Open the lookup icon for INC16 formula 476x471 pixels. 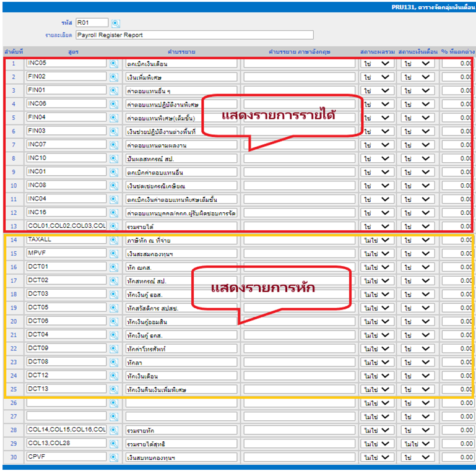(x=114, y=213)
